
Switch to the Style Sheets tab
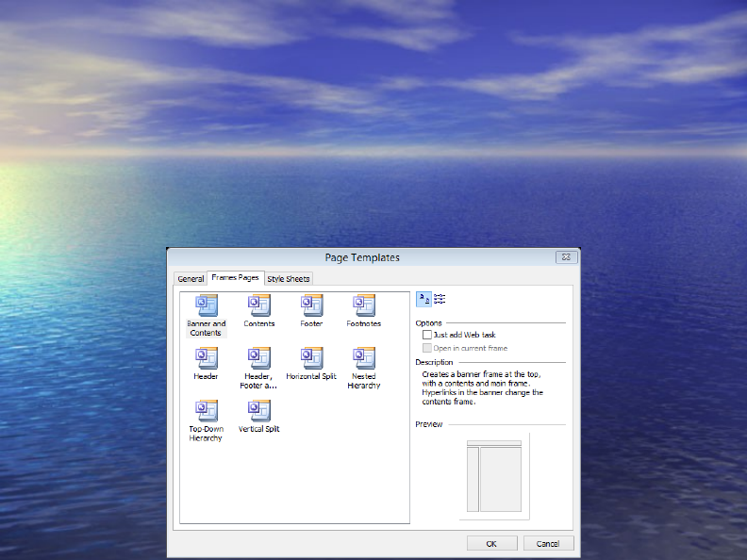(289, 279)
